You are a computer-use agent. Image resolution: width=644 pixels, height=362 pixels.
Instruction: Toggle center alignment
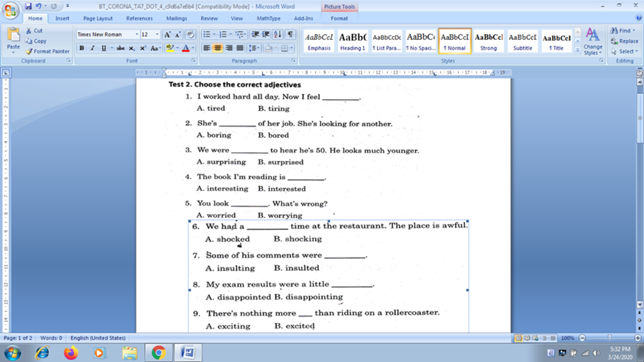tap(218, 48)
